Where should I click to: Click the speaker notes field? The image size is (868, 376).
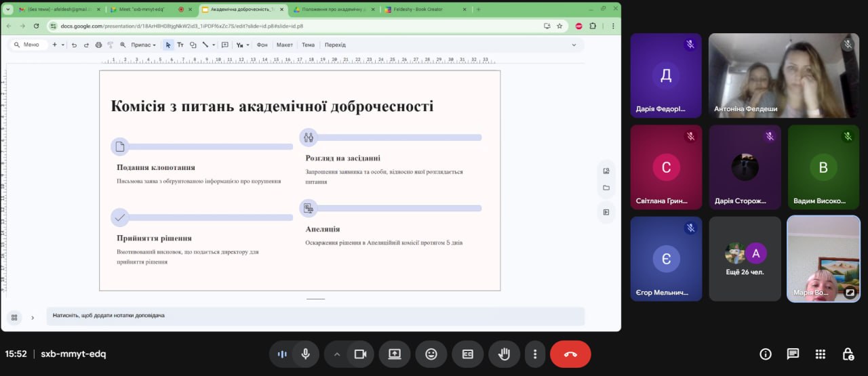pos(315,315)
